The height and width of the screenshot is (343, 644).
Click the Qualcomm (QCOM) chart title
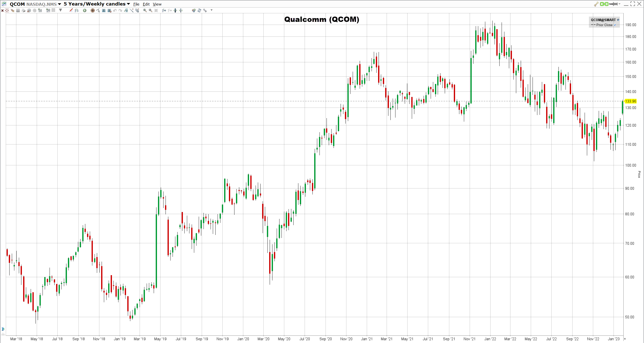coord(322,19)
